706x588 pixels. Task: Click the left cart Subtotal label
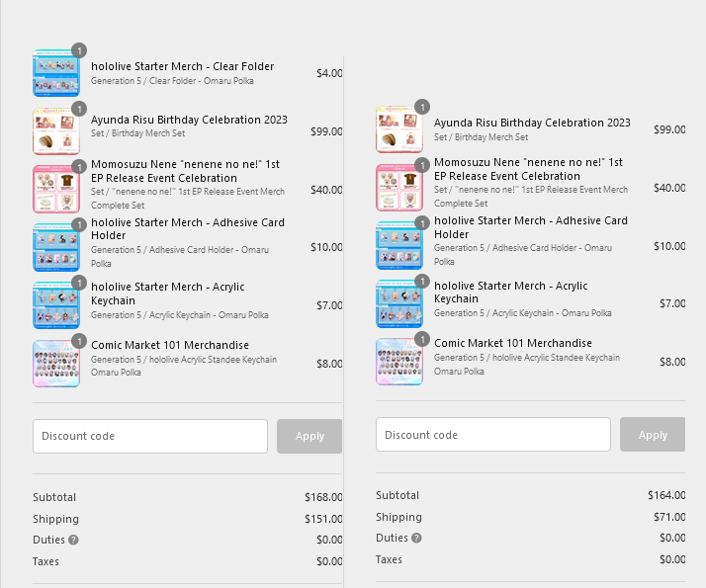pos(54,497)
